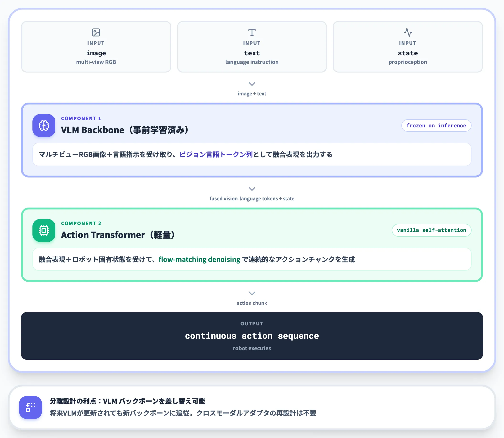Click the chevron above 'image + text'
Image resolution: width=504 pixels, height=438 pixels.
(x=252, y=84)
